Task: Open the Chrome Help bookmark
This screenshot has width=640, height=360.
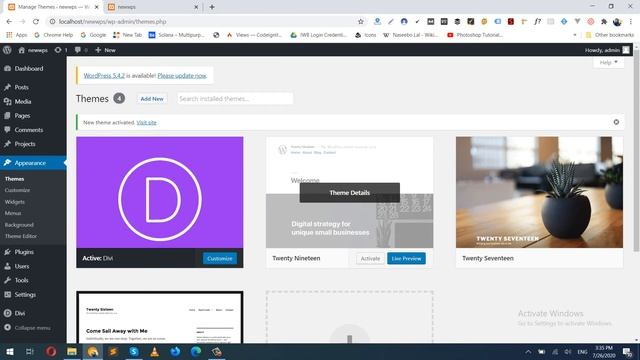Action: coord(53,35)
